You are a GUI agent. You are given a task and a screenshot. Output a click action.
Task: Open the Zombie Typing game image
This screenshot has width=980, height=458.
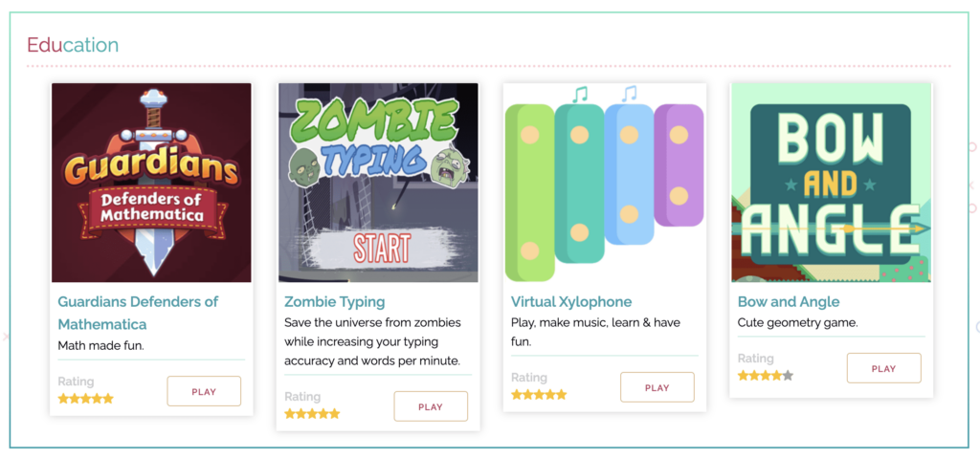pyautogui.click(x=378, y=183)
